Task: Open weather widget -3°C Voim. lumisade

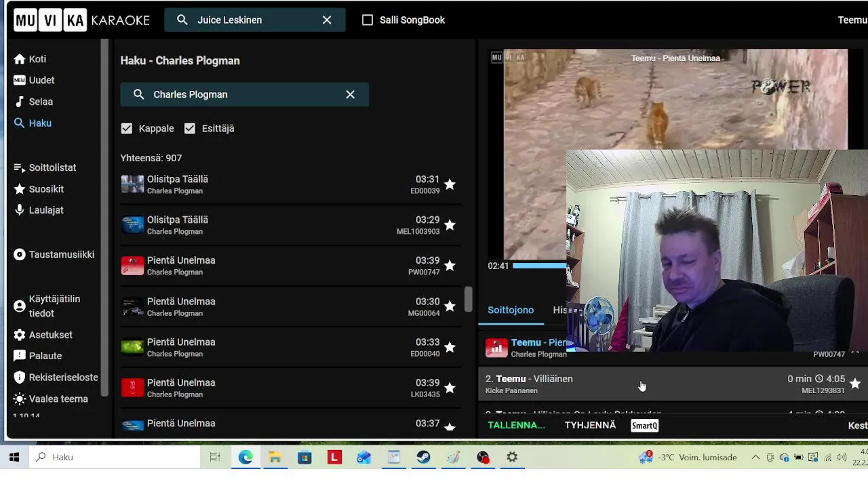Action: (x=688, y=457)
